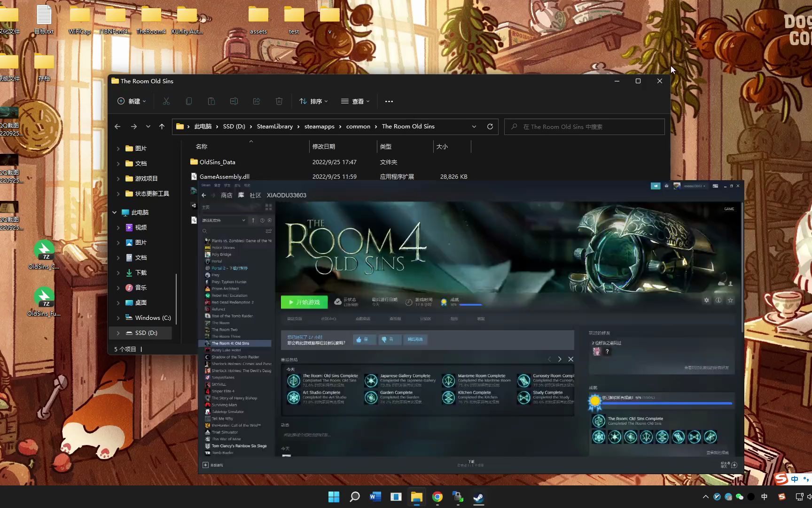Viewport: 812px width, 508px height.
Task: Open friends and chat icon in Steam
Action: pos(734,465)
